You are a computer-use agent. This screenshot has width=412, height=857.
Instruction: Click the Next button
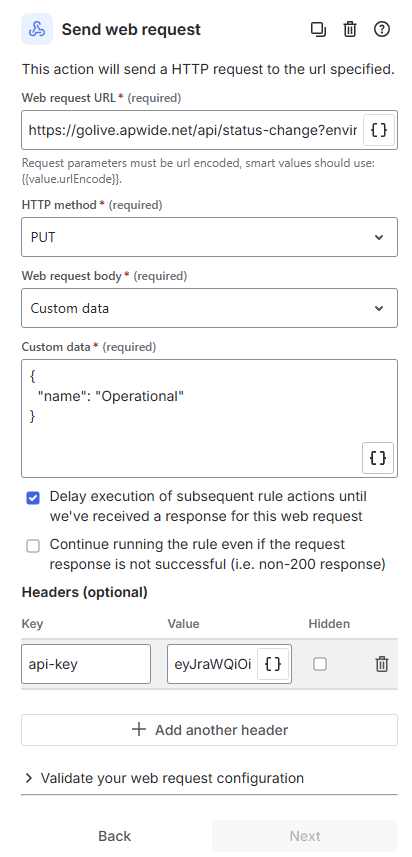click(305, 836)
